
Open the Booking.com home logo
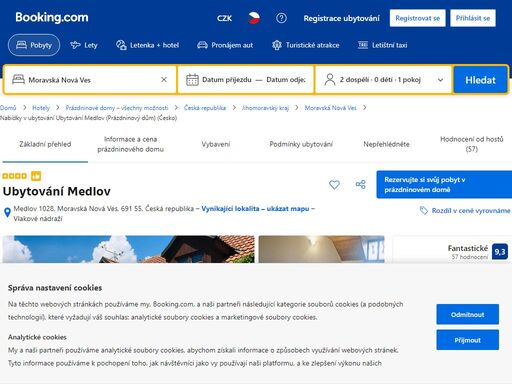click(x=52, y=17)
